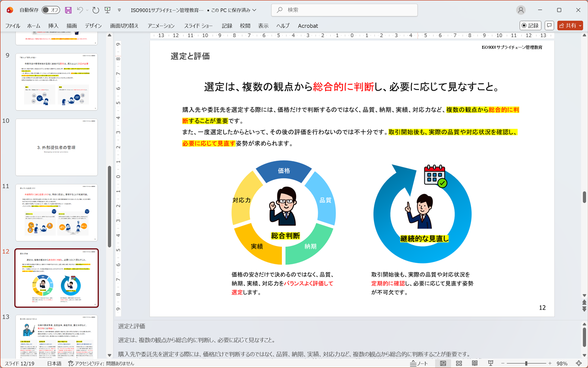The width and height of the screenshot is (588, 368).
Task: Open the quick access toolbar customize dropdown
Action: 120,10
